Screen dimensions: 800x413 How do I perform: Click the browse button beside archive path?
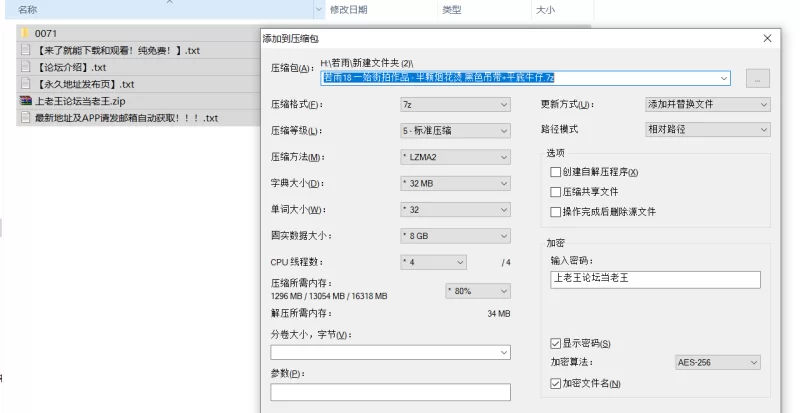(758, 78)
